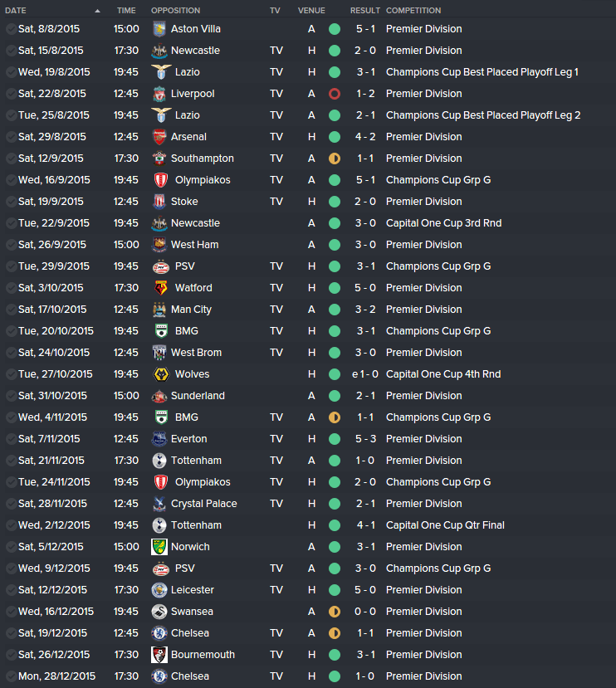The width and height of the screenshot is (616, 688).
Task: Sort fixtures by the Competition column header
Action: (x=413, y=11)
